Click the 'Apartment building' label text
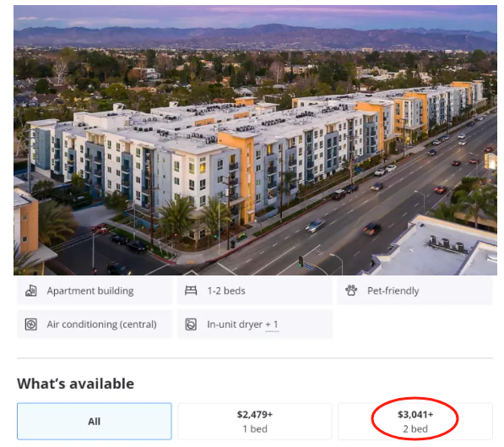The image size is (504, 447). tap(90, 291)
